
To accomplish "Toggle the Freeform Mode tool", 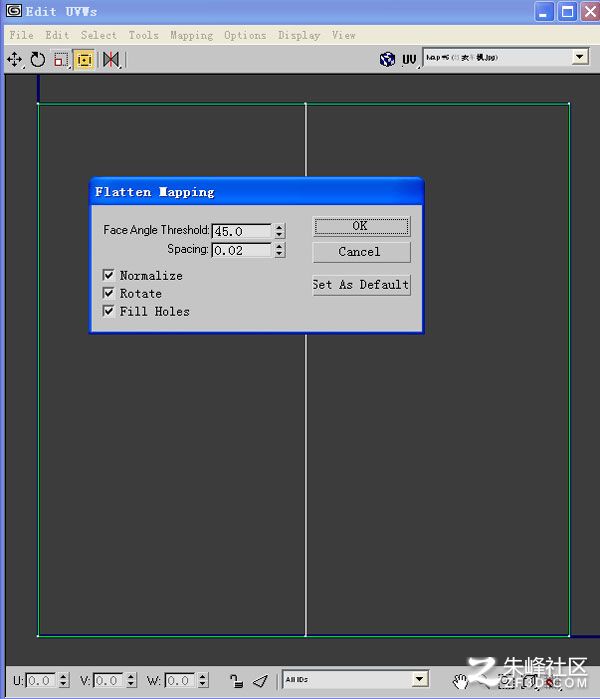I will point(84,59).
